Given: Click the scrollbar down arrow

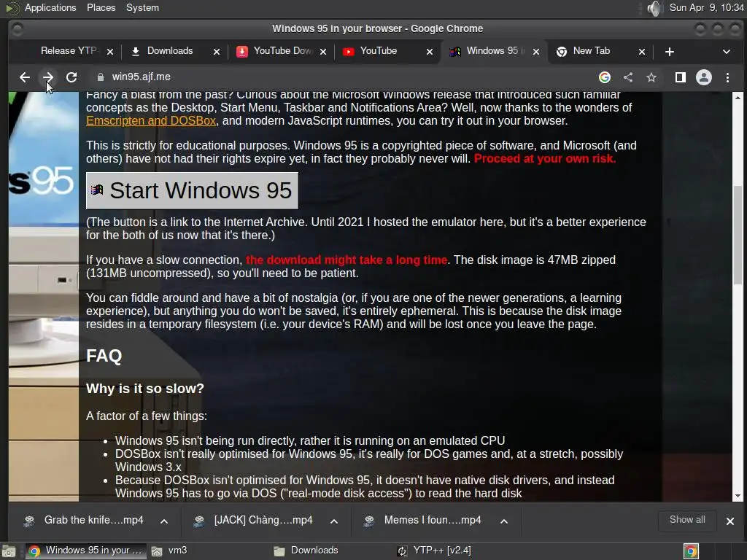Looking at the screenshot, I should 738,496.
